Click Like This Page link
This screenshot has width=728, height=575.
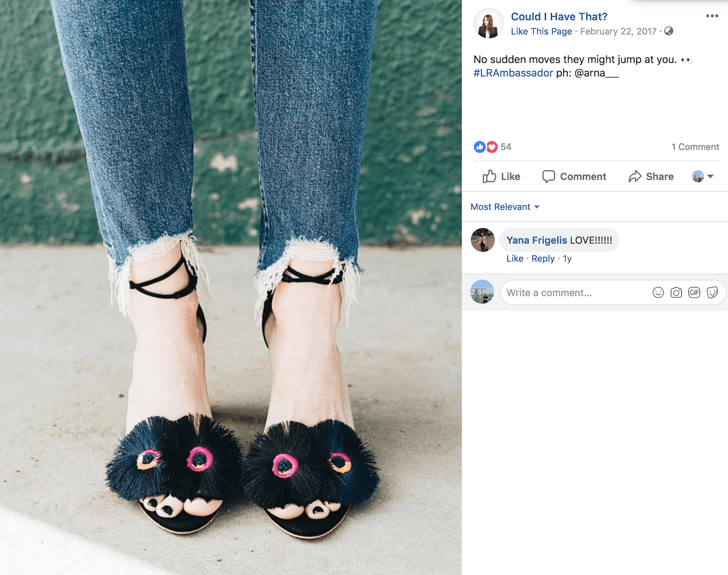point(541,31)
